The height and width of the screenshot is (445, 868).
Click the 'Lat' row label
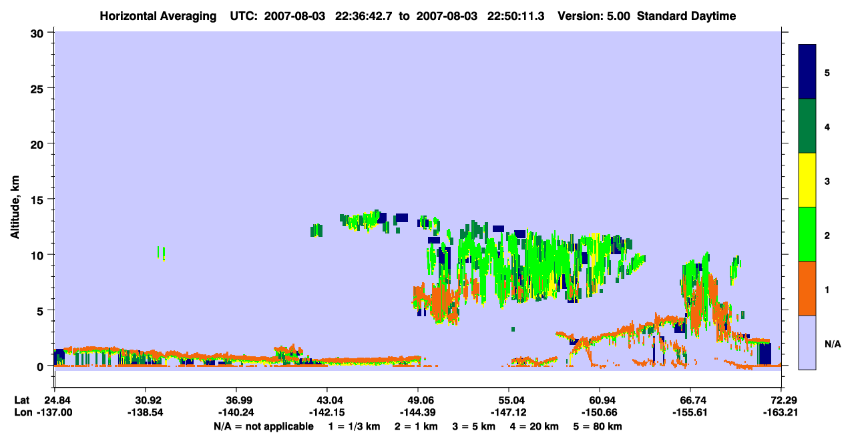click(x=21, y=400)
